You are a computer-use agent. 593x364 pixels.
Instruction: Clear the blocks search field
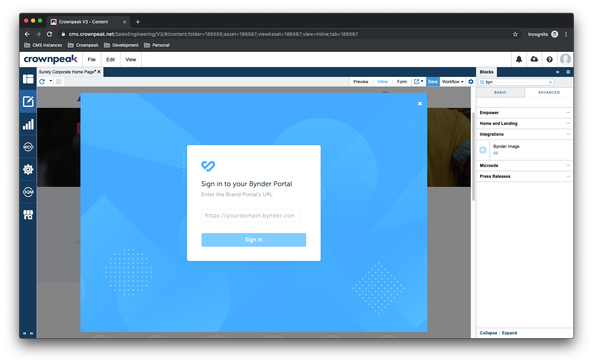pyautogui.click(x=550, y=82)
